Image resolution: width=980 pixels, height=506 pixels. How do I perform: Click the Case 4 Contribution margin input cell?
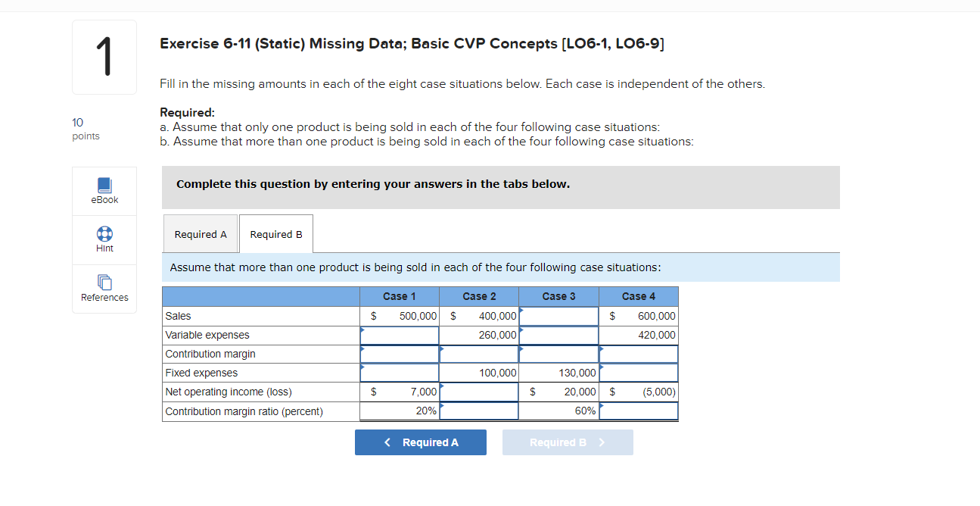click(638, 354)
